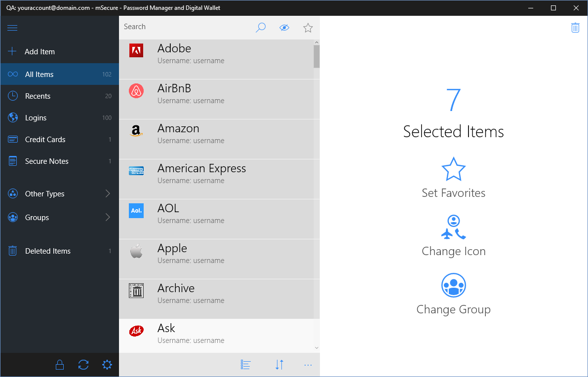Click the Archive building icon
Image resolution: width=588 pixels, height=377 pixels.
point(136,291)
